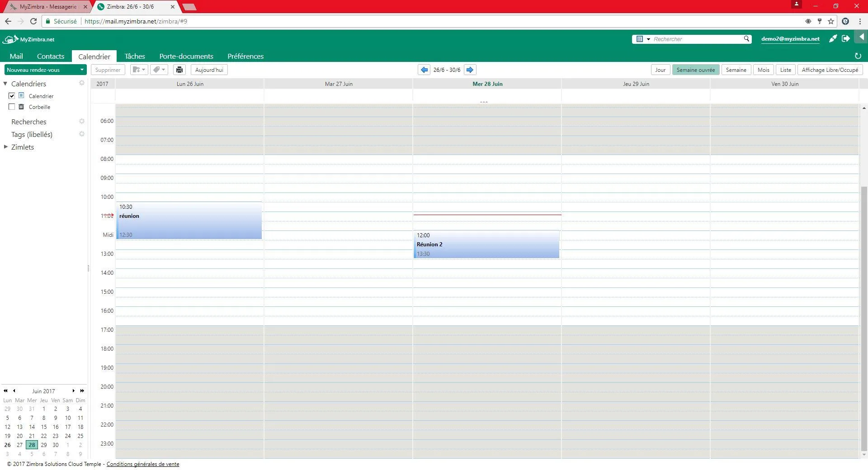Viewport: 868px width, 470px height.
Task: Click the Mar 27 Juin day header
Action: tap(339, 84)
